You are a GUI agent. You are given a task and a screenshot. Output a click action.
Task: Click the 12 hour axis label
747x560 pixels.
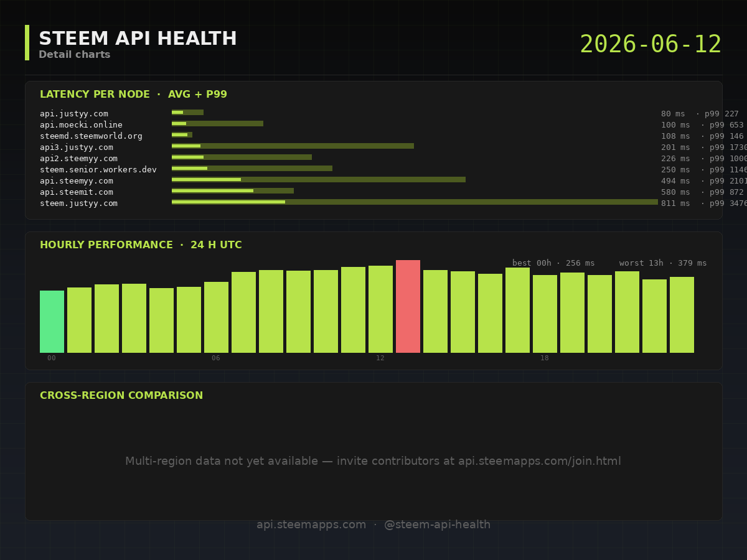(380, 358)
